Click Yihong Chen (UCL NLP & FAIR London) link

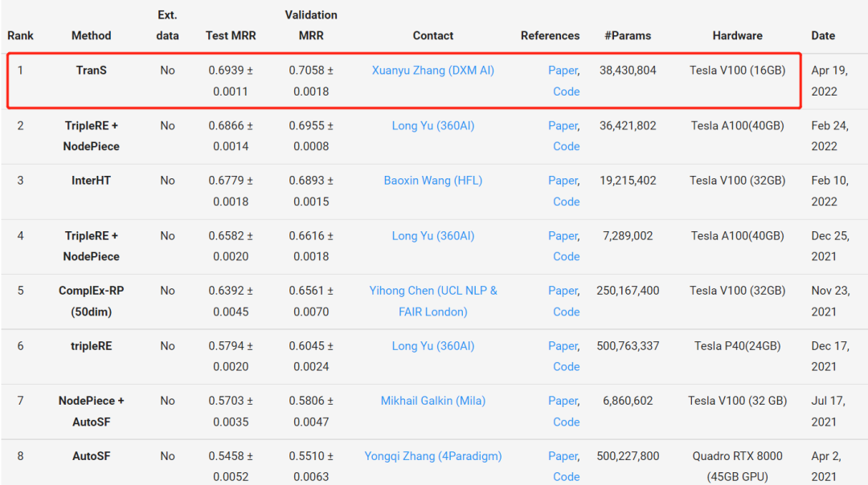433,291
